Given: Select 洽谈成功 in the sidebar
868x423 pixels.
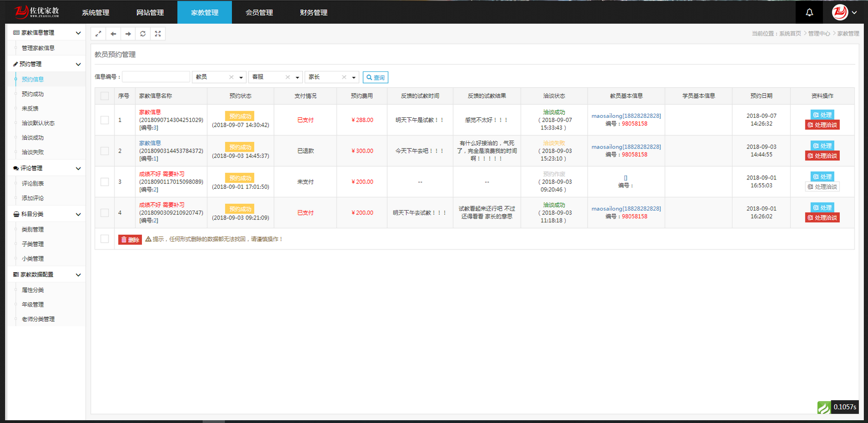Looking at the screenshot, I should coord(32,138).
